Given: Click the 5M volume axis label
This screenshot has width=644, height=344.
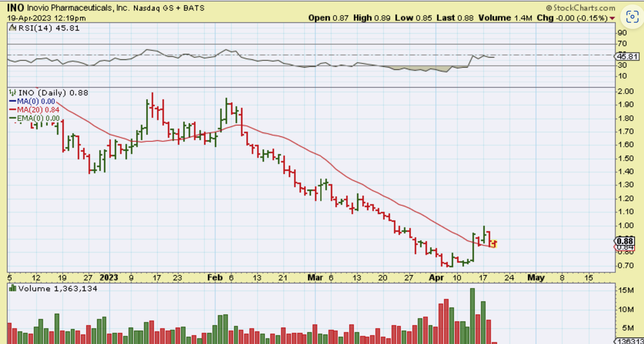Looking at the screenshot, I should [628, 328].
